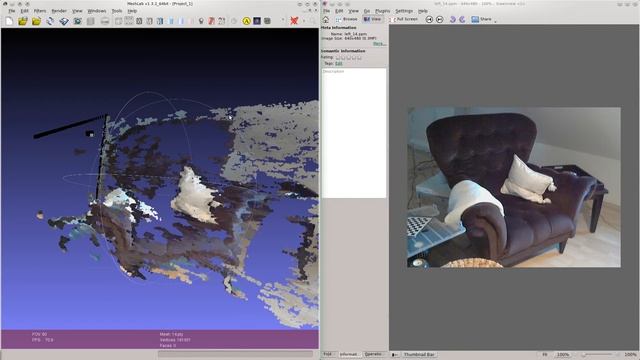The height and width of the screenshot is (360, 640).
Task: Set fifth rating star in Semantic Information
Action: pos(359,58)
